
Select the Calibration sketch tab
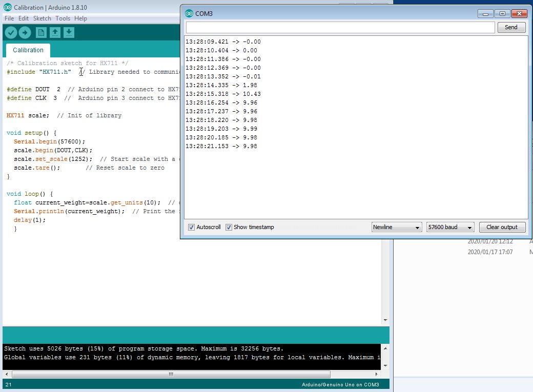pyautogui.click(x=28, y=50)
